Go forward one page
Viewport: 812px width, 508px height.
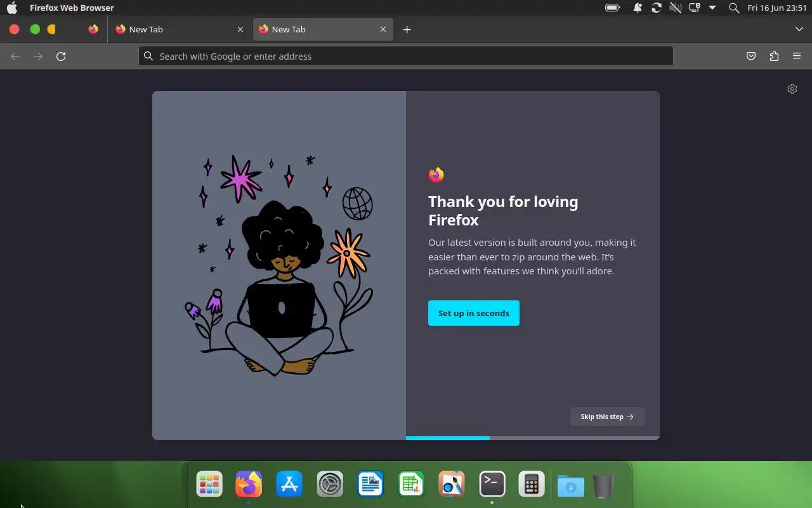pyautogui.click(x=38, y=56)
